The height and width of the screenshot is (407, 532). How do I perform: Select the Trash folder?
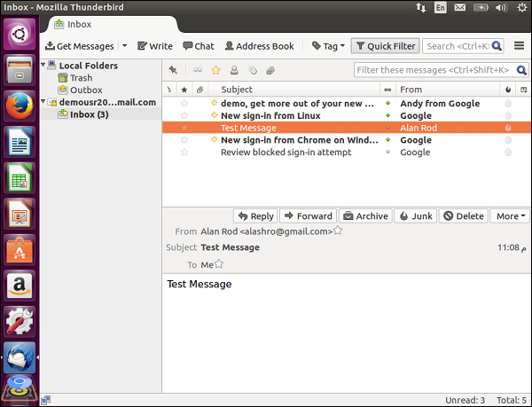[x=81, y=78]
